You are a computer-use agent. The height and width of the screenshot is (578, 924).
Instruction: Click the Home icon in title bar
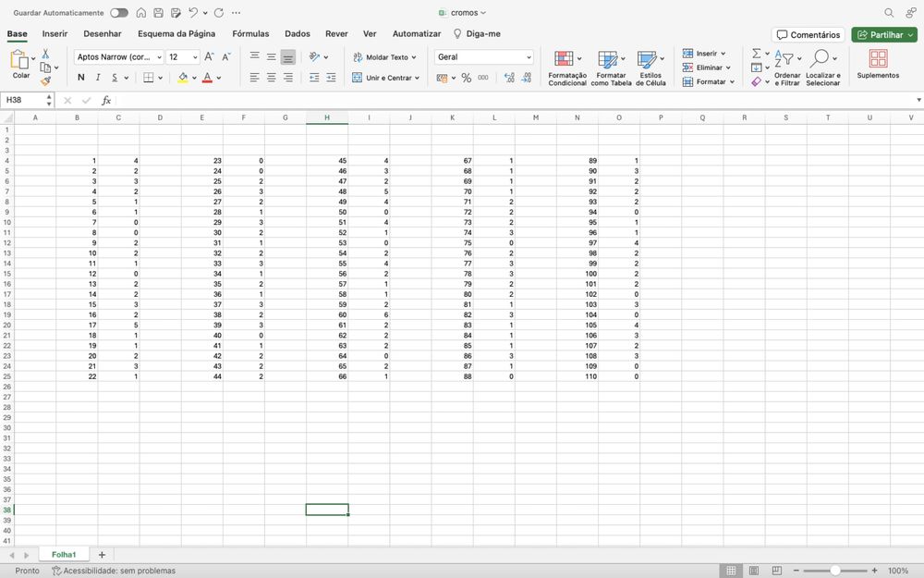point(140,12)
